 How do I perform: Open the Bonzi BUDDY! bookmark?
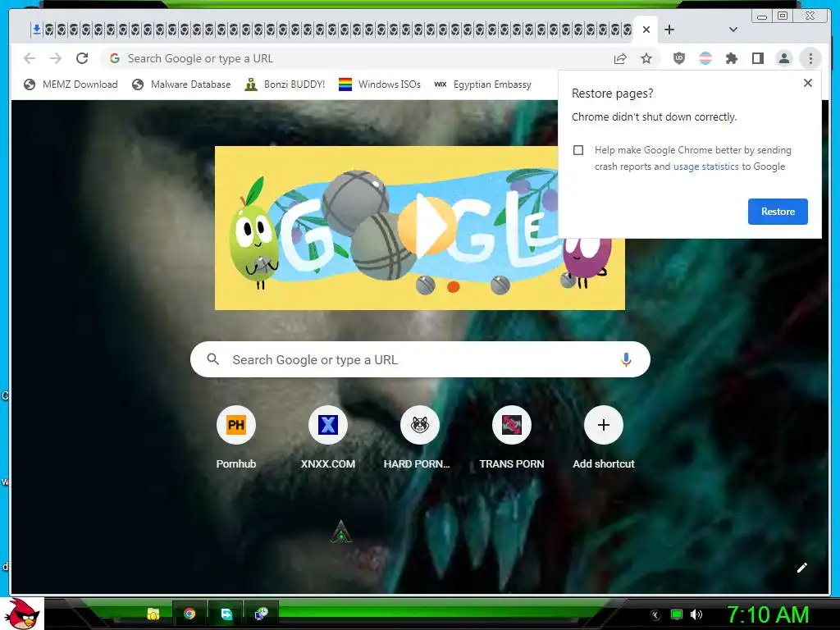click(285, 84)
